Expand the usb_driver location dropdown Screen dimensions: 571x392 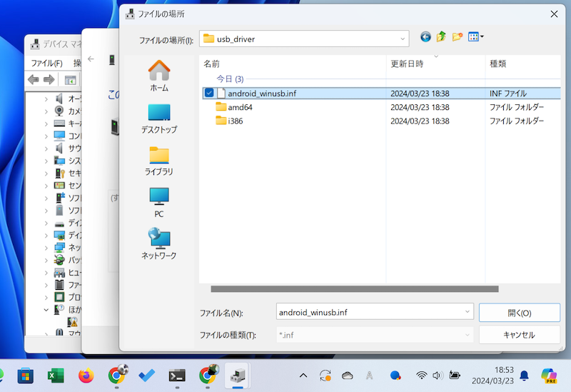(x=402, y=38)
